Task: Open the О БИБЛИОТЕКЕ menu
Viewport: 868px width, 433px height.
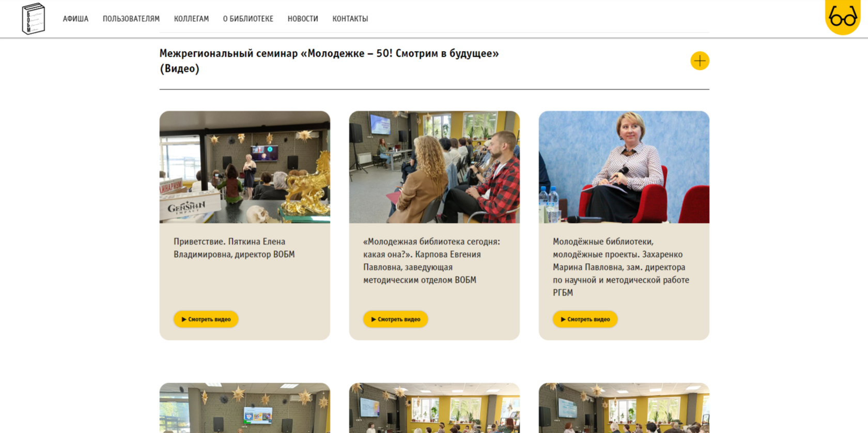Action: 248,19
